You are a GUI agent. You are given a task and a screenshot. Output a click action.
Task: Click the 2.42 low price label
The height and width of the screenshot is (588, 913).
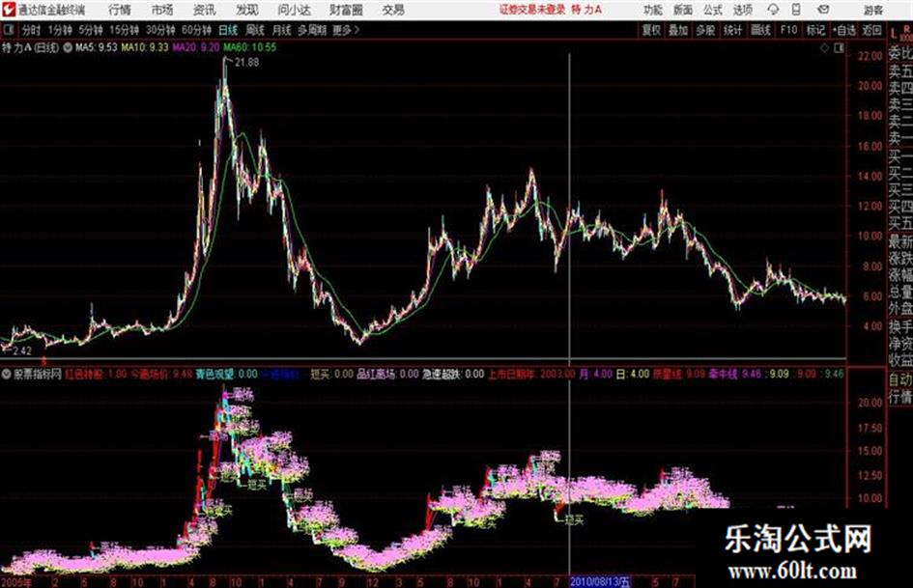tap(22, 350)
